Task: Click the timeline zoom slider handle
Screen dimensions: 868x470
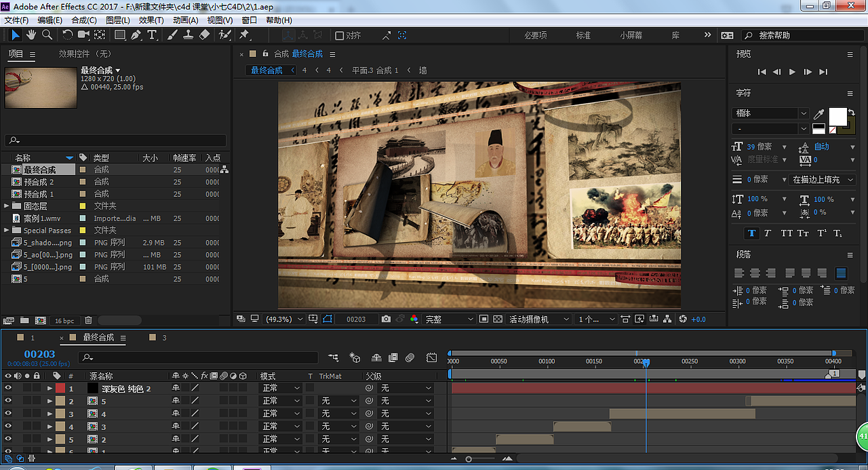Action: [x=468, y=459]
